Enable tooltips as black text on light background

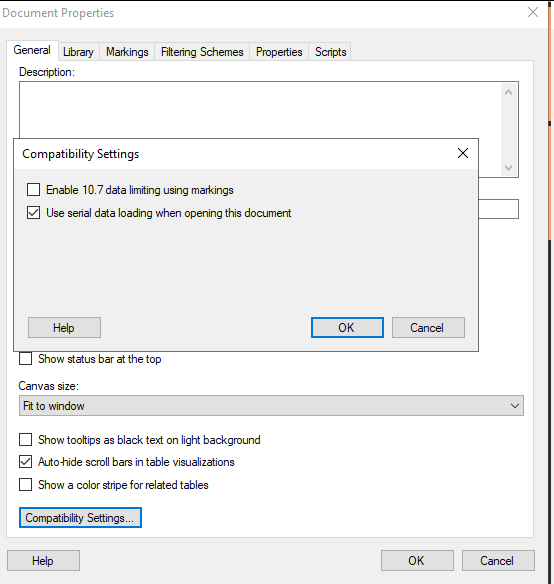coord(25,439)
